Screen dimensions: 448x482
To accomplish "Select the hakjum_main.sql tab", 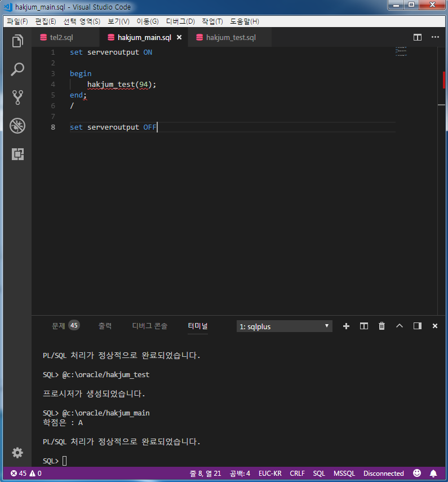I will (x=144, y=38).
